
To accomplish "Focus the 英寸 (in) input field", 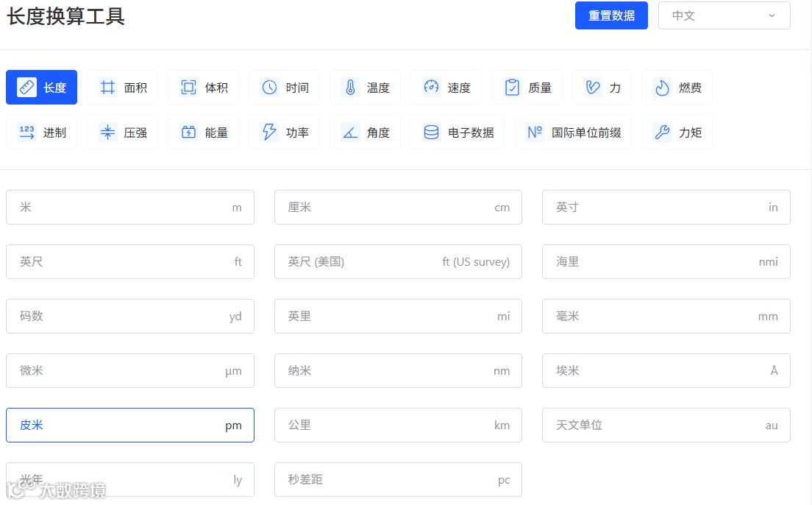I will 666,208.
